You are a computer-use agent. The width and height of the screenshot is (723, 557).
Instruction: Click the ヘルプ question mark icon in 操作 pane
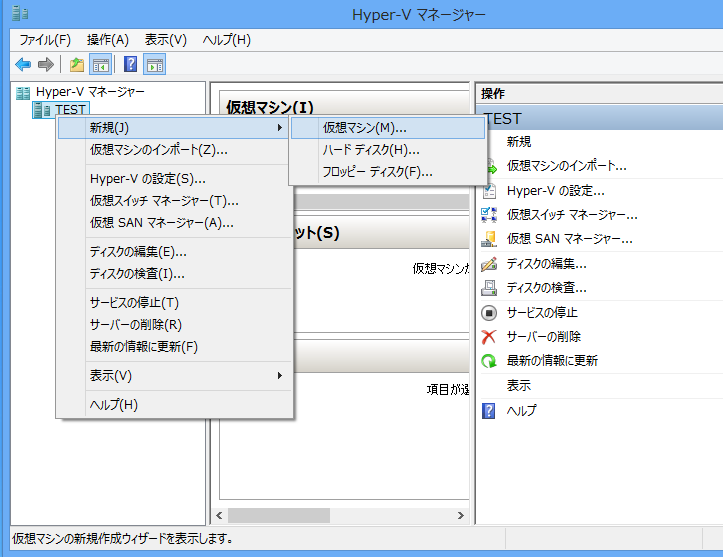(489, 410)
